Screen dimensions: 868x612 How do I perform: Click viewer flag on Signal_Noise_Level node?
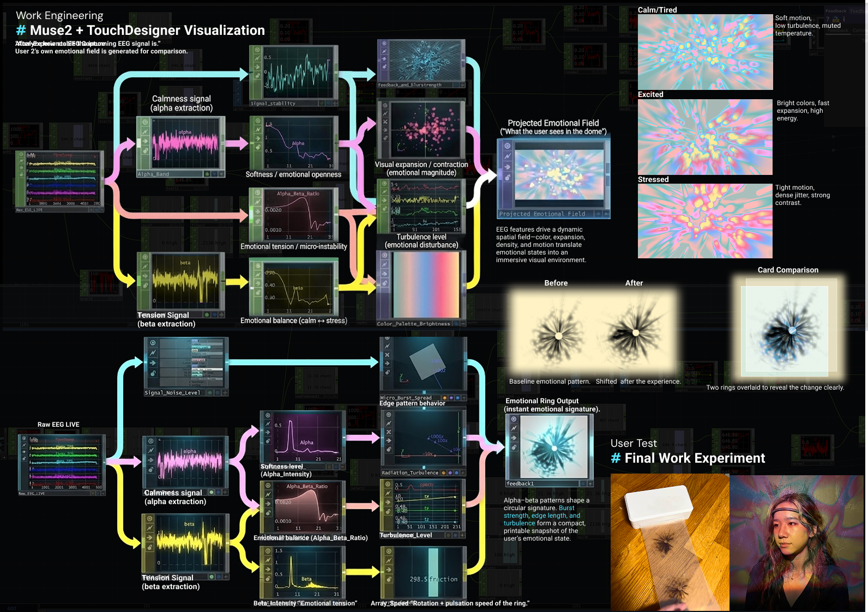[x=153, y=343]
